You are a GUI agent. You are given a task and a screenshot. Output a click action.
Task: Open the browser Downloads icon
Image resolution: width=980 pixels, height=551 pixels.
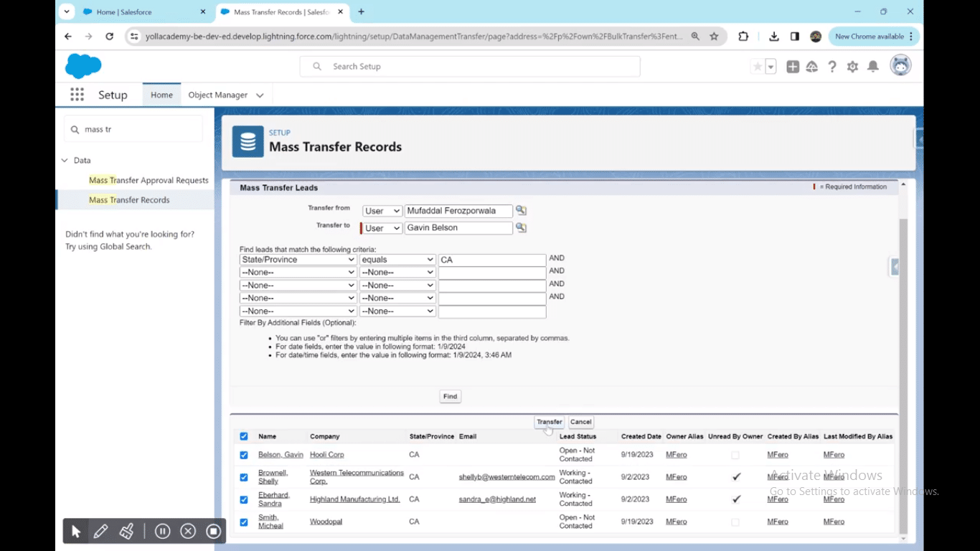(774, 37)
